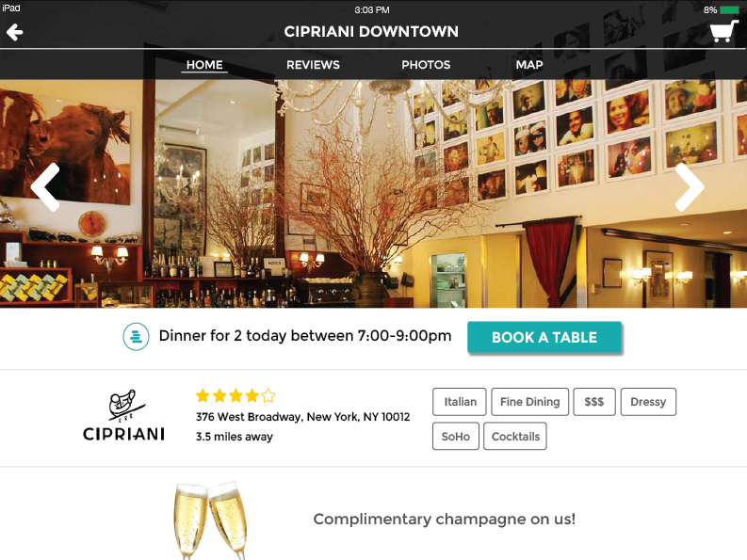Select the Map tab

pyautogui.click(x=529, y=65)
